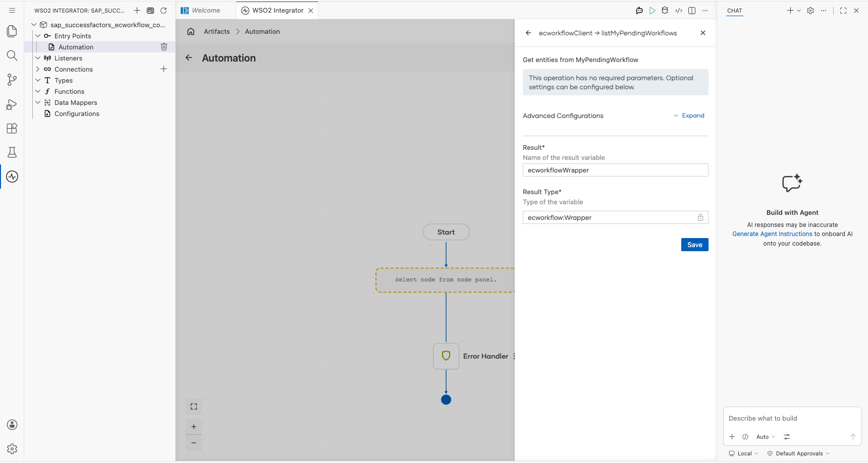Viewport: 868px width, 463px height.
Task: Fit diagram to screen
Action: 194,407
